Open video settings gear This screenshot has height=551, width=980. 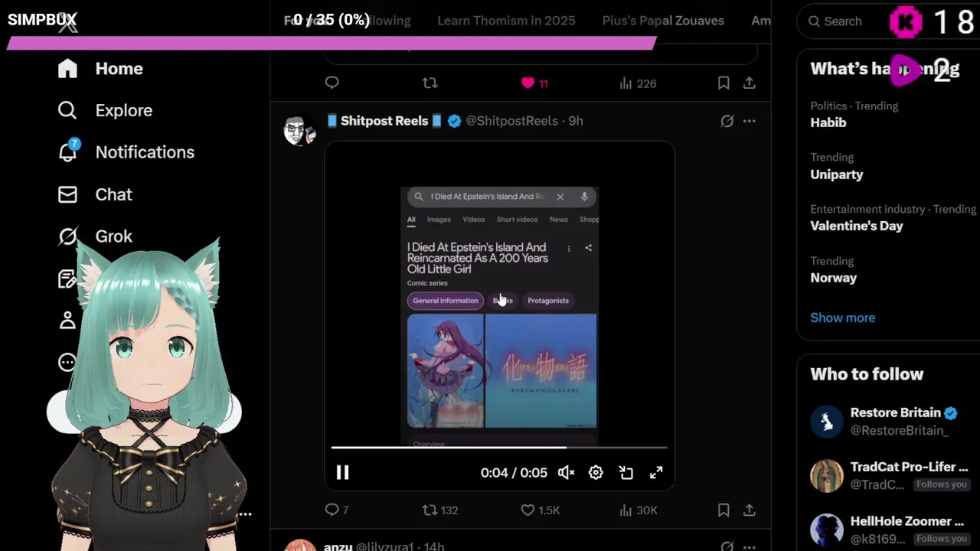pos(596,473)
